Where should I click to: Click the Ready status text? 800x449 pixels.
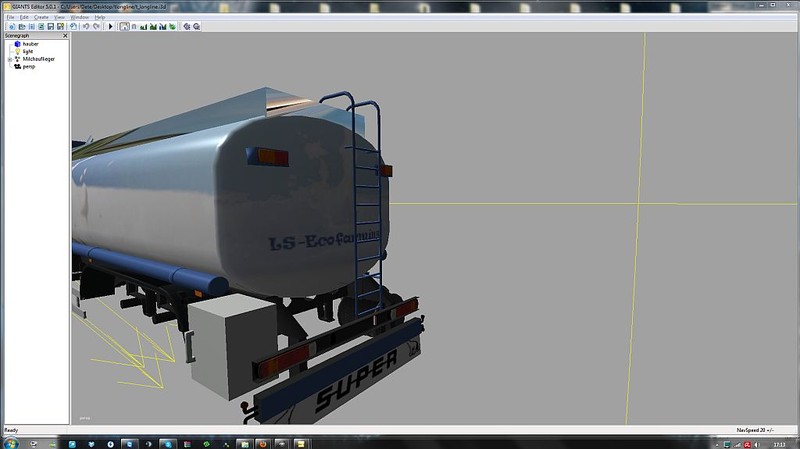click(11, 430)
